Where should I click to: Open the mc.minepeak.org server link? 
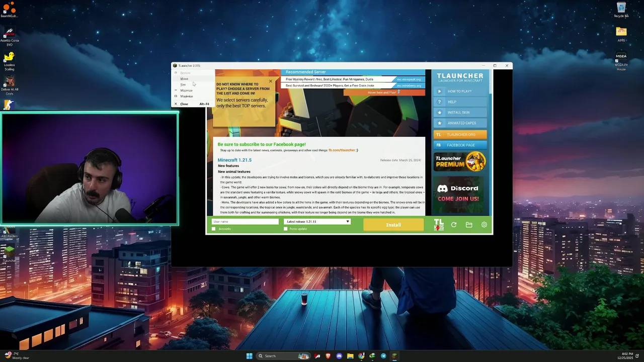(409, 79)
